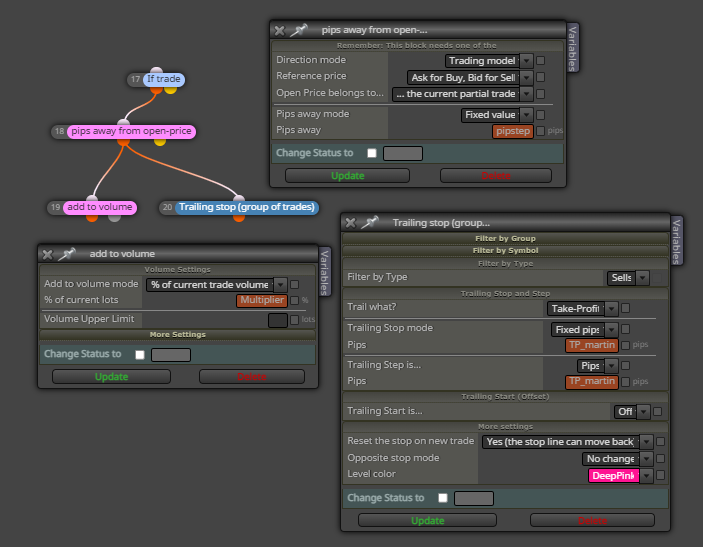Click the orange output dot of 'add to volume' node

(92, 218)
